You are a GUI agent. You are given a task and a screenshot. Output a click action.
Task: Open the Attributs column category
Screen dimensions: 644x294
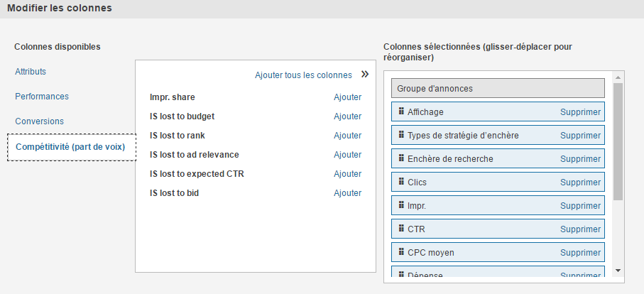[31, 72]
